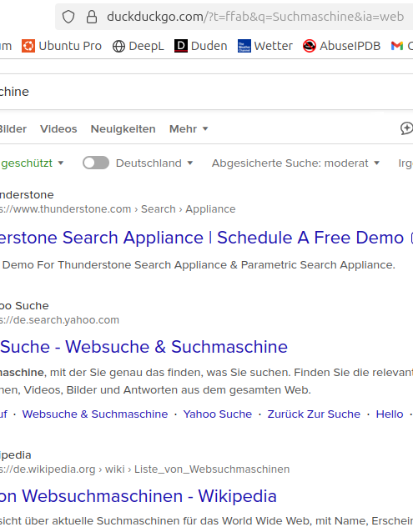The image size is (413, 532).
Task: Click the Yahoo Suche sitelink
Action: 218,414
